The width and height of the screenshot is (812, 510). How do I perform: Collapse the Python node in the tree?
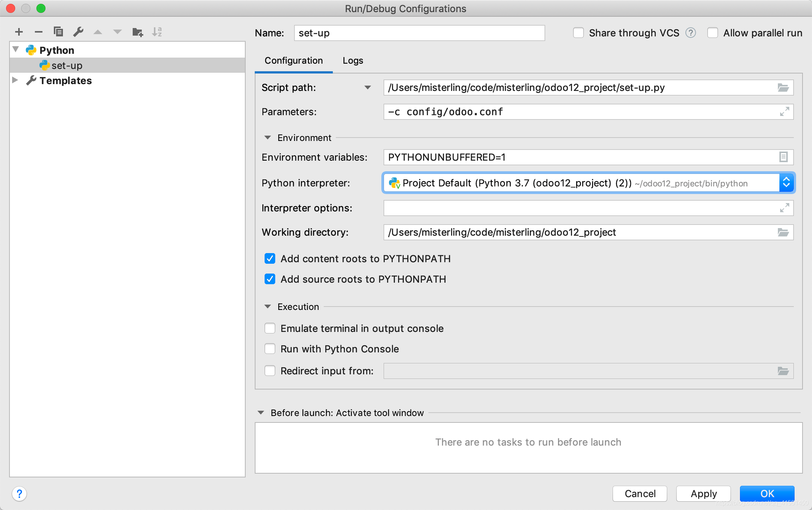click(x=16, y=49)
